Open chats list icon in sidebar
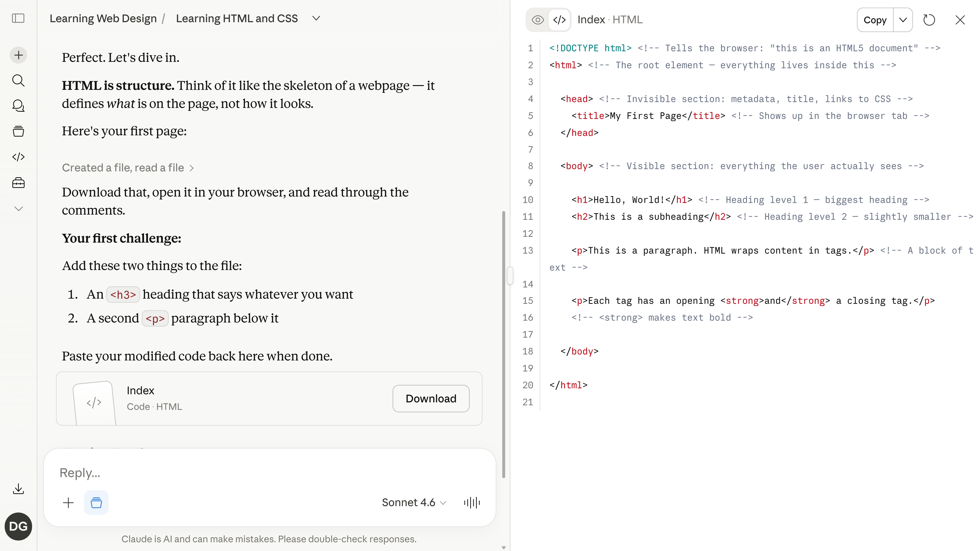 tap(18, 106)
